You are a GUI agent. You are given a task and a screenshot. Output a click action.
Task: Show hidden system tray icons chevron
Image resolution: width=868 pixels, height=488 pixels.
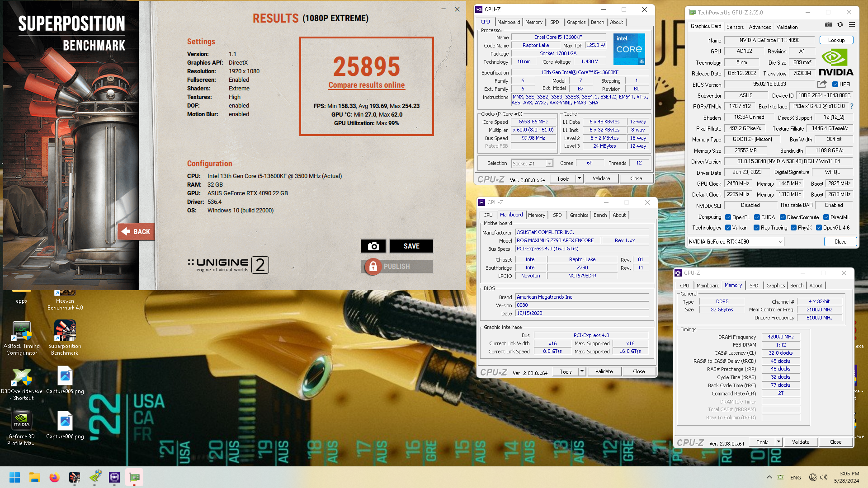coord(769,477)
